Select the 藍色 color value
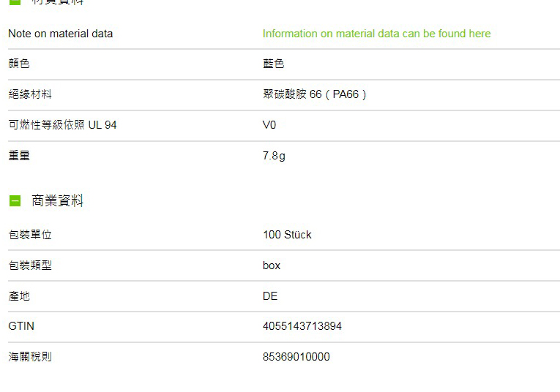This screenshot has width=560, height=392. point(273,64)
